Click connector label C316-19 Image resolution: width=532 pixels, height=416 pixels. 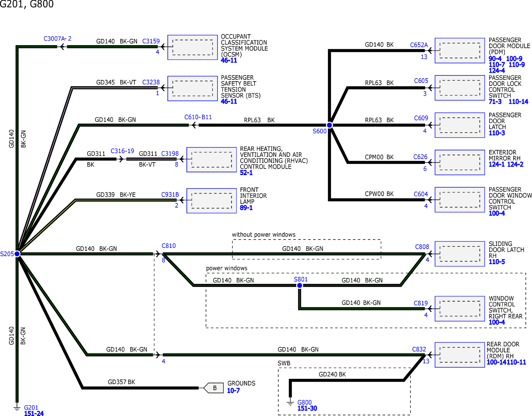[122, 151]
